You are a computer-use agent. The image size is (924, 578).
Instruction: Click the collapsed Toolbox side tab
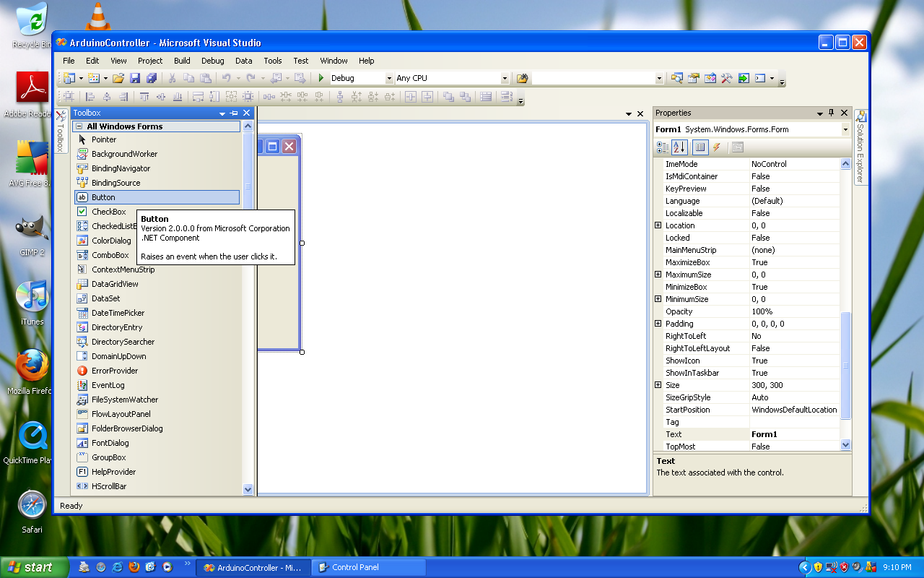pos(61,131)
